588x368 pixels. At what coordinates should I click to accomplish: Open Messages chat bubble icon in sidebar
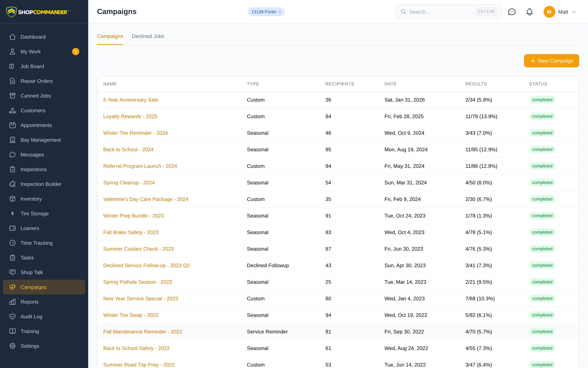pyautogui.click(x=12, y=155)
